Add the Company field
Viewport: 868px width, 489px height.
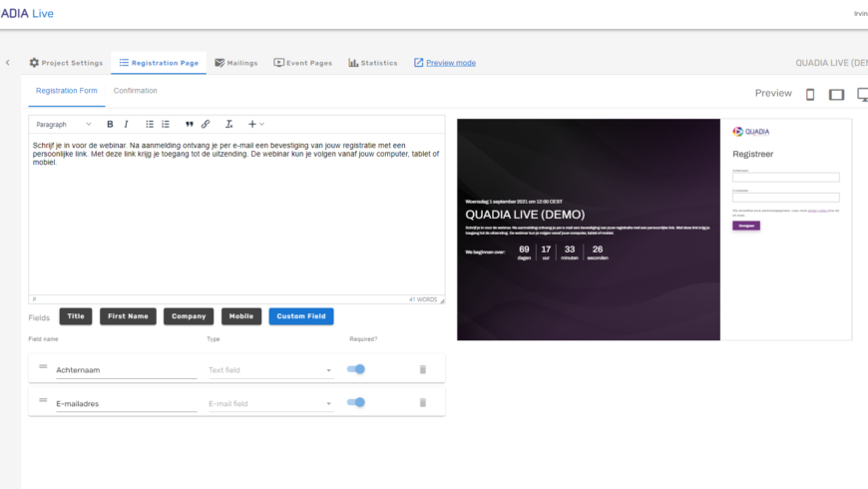point(189,316)
